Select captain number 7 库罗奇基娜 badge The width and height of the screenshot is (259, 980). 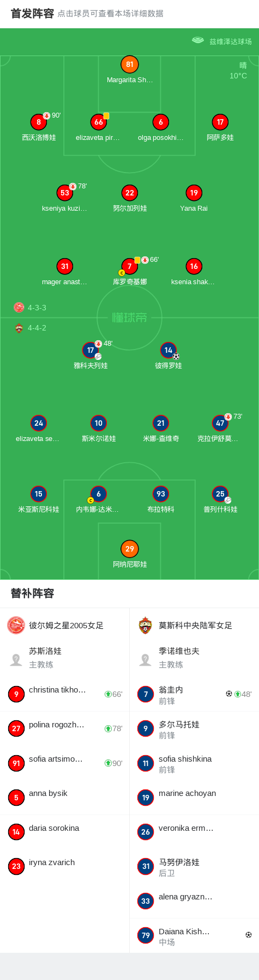[x=130, y=266]
